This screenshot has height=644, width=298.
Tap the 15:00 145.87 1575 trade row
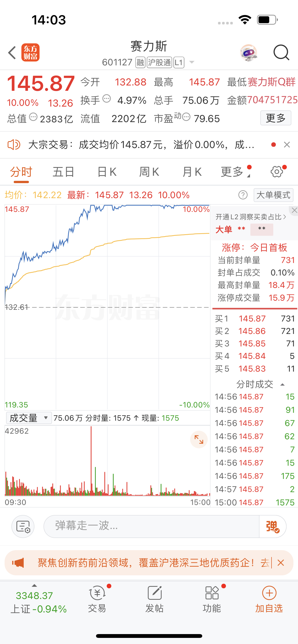[x=255, y=502]
